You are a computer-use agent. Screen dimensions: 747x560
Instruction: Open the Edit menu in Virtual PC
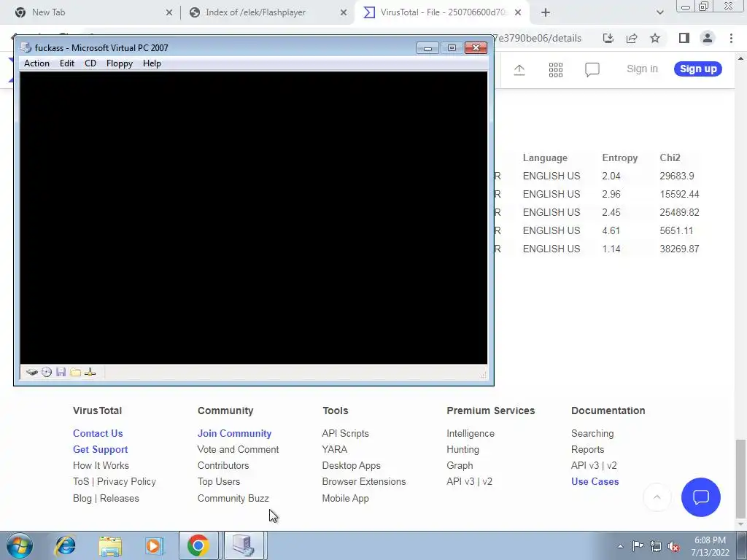(66, 63)
